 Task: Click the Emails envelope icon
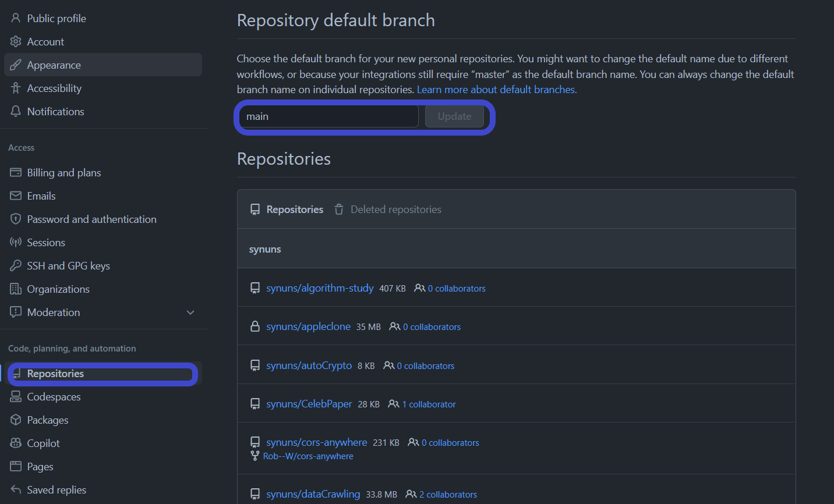(x=16, y=196)
